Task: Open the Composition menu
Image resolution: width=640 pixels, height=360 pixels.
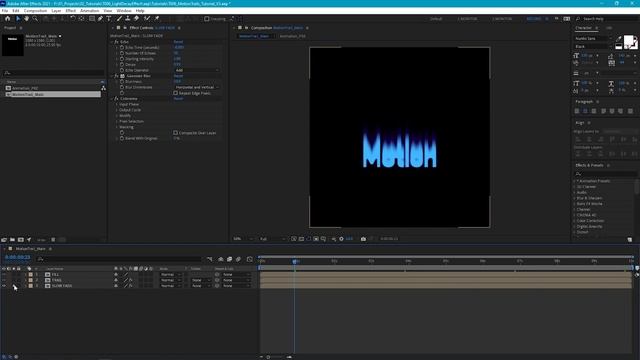Action: (x=35, y=11)
